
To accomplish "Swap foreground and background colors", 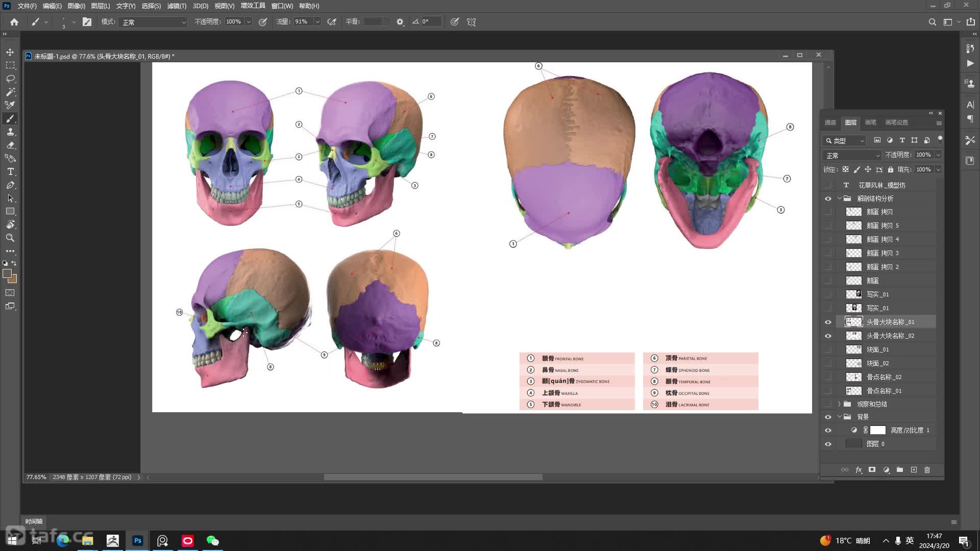I will pyautogui.click(x=14, y=263).
